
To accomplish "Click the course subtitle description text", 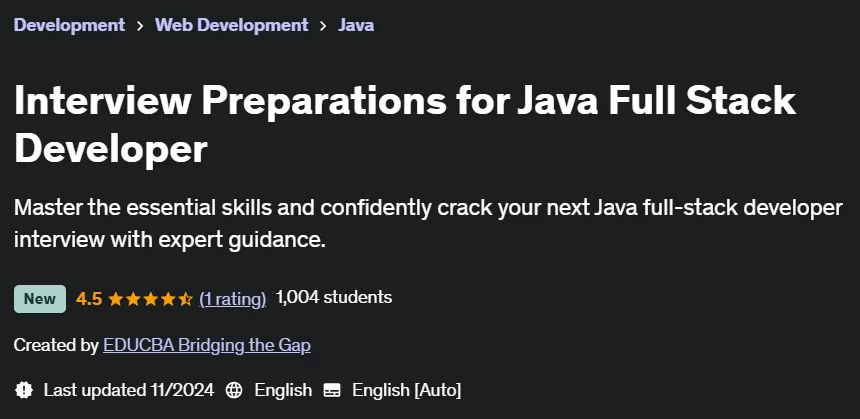I will click(x=428, y=224).
